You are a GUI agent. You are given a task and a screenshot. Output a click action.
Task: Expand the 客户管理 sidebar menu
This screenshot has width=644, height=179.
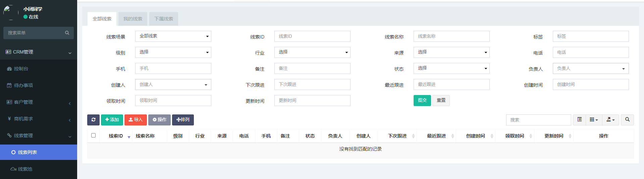point(39,102)
